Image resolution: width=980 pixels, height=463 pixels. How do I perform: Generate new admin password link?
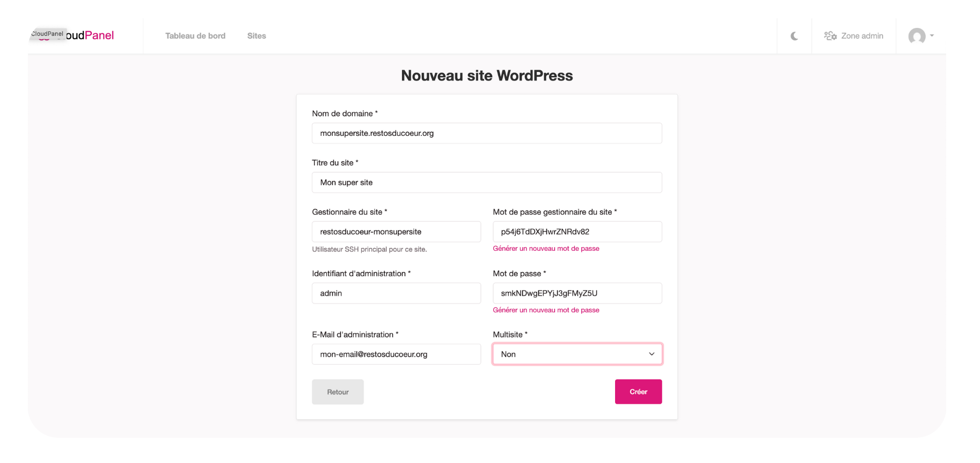(x=546, y=310)
